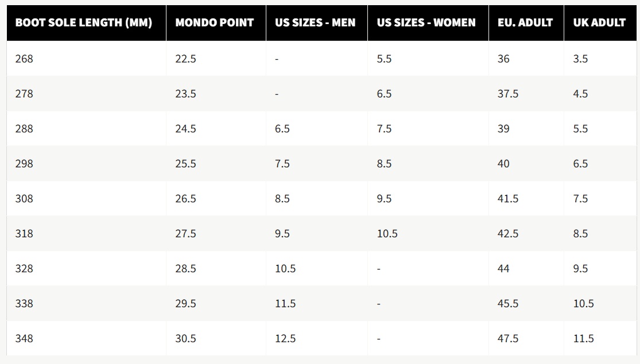Click the women's US size 10.5 cell
640x364 pixels.
point(387,233)
